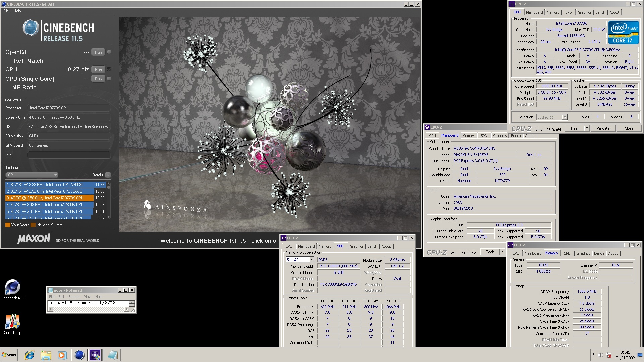Screen dimensions: 644x362
Task: Open the Core Temp desktop shortcut
Action: (12, 324)
